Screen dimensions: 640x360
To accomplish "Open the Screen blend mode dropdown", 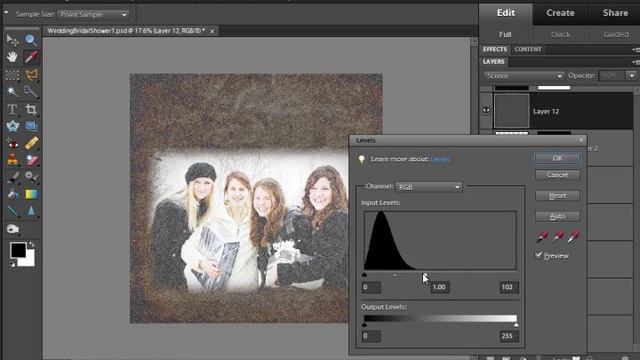I will pyautogui.click(x=524, y=76).
